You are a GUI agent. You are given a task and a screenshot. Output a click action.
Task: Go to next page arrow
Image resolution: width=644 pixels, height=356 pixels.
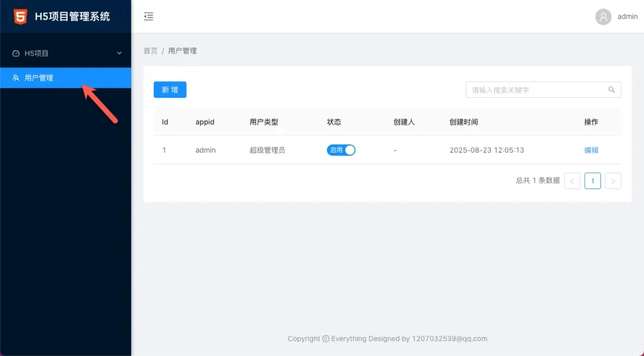pyautogui.click(x=613, y=181)
